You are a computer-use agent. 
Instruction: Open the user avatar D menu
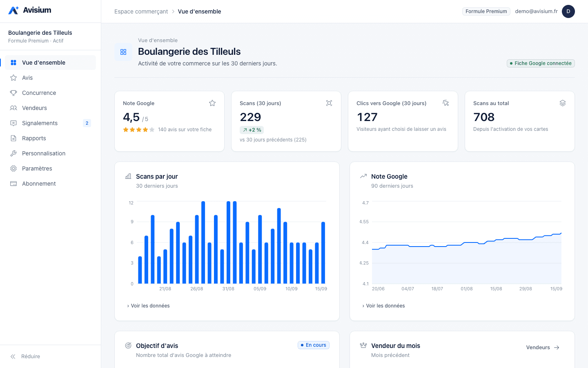pos(568,11)
